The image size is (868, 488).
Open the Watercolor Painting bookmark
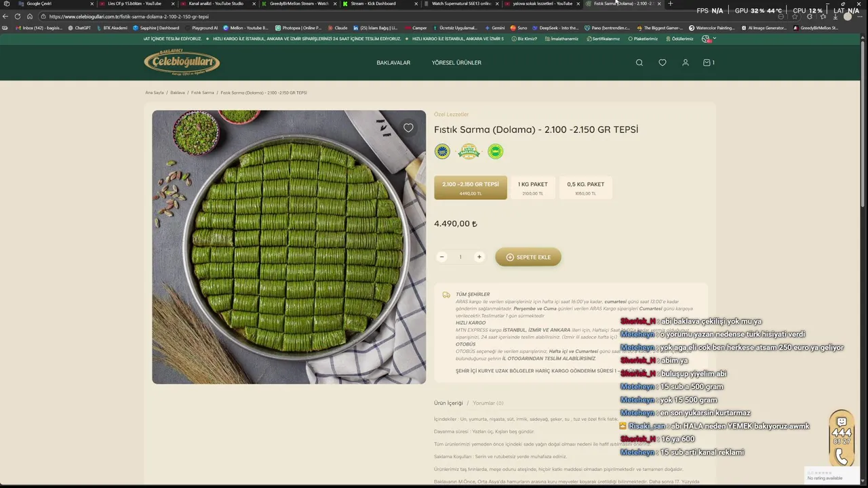(x=712, y=28)
